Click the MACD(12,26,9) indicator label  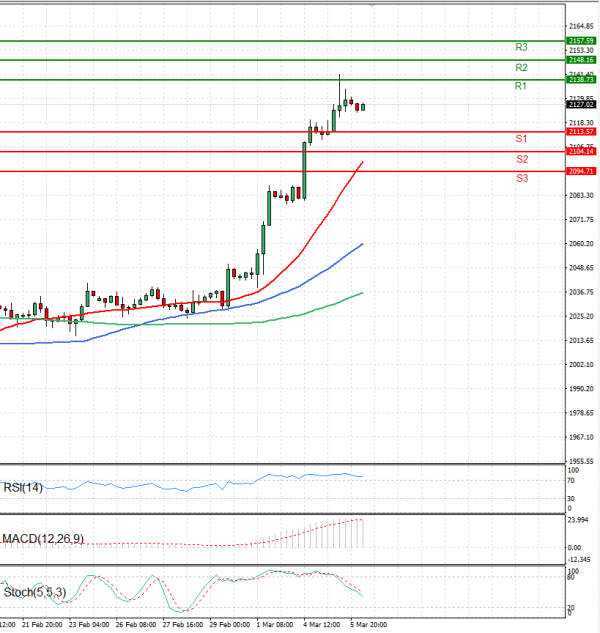pyautogui.click(x=43, y=539)
